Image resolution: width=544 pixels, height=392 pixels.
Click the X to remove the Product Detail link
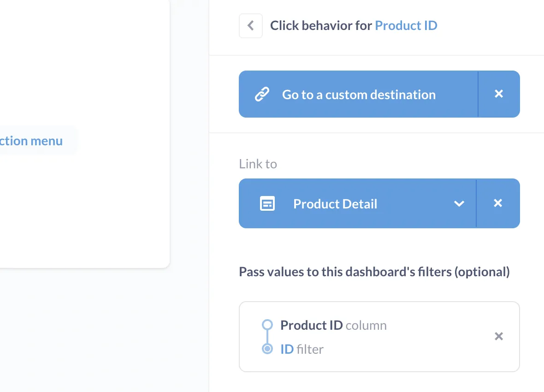(498, 203)
